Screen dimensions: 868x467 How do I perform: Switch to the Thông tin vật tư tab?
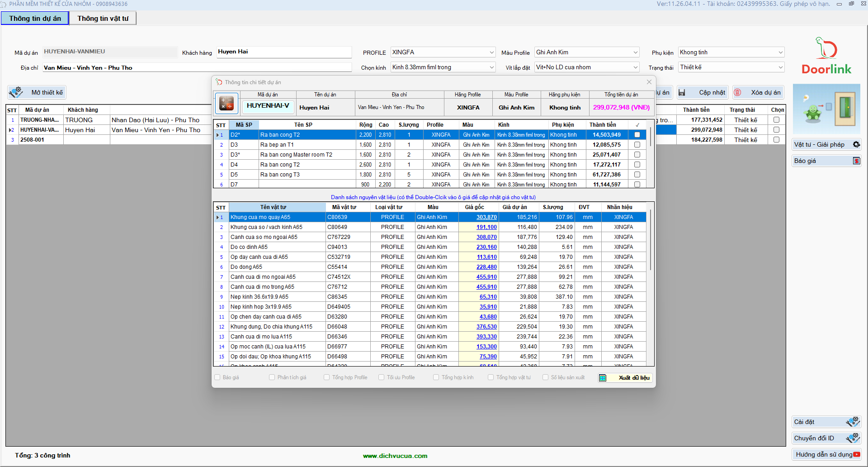pyautogui.click(x=103, y=19)
